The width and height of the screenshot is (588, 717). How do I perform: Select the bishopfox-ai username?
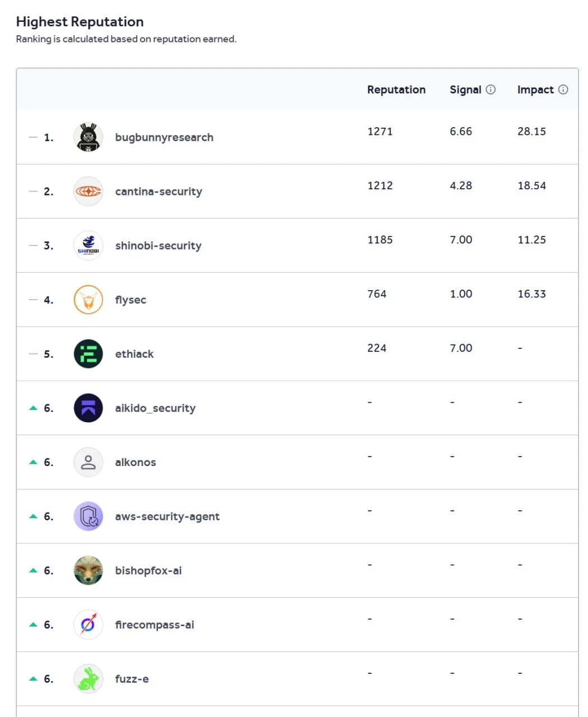pyautogui.click(x=148, y=571)
